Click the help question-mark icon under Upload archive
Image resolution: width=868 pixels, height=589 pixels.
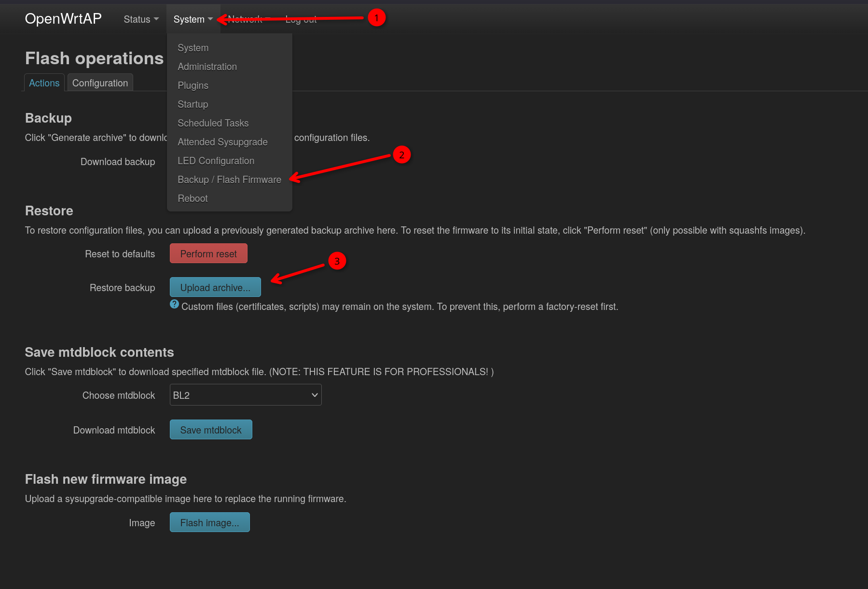click(174, 304)
